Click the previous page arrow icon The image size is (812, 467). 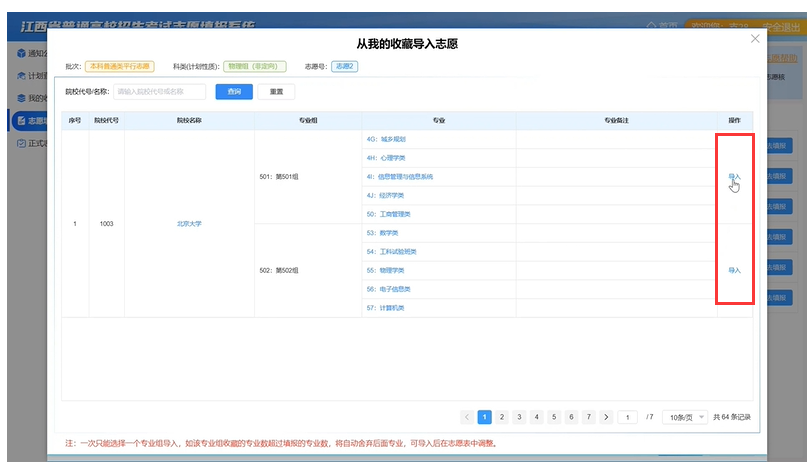click(x=467, y=417)
